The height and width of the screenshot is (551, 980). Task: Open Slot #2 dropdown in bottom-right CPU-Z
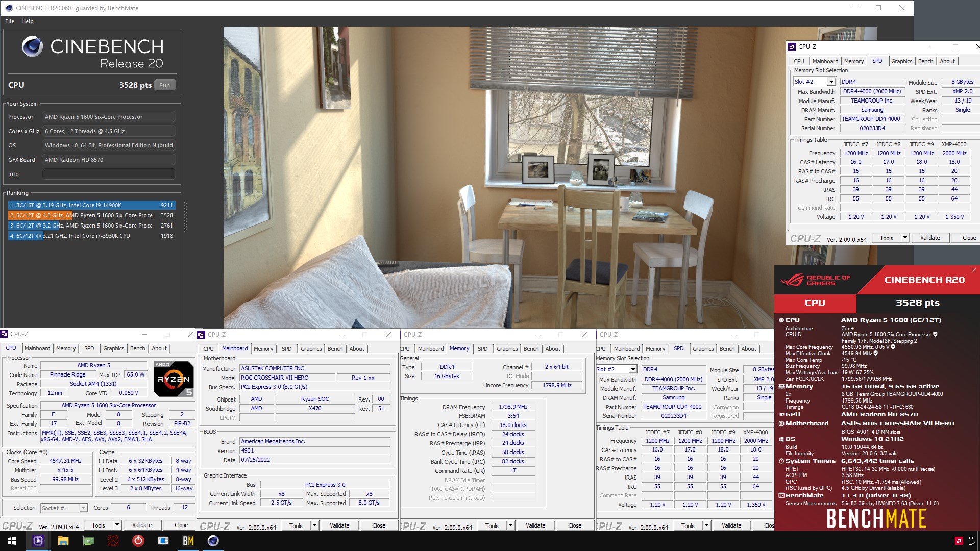pyautogui.click(x=633, y=369)
